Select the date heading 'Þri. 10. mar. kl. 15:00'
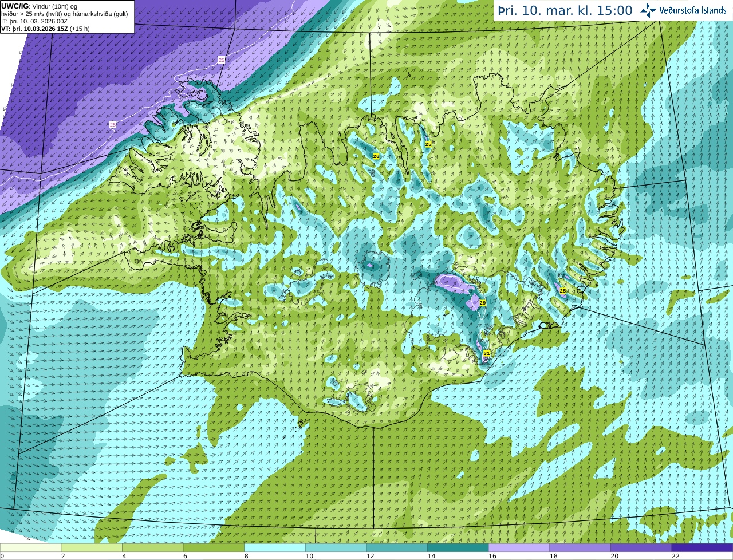The image size is (733, 560). [x=565, y=10]
